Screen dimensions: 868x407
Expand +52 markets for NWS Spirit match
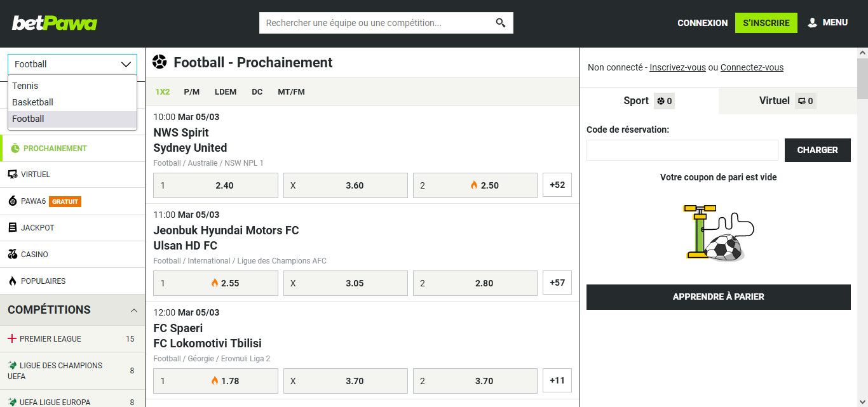tap(557, 185)
